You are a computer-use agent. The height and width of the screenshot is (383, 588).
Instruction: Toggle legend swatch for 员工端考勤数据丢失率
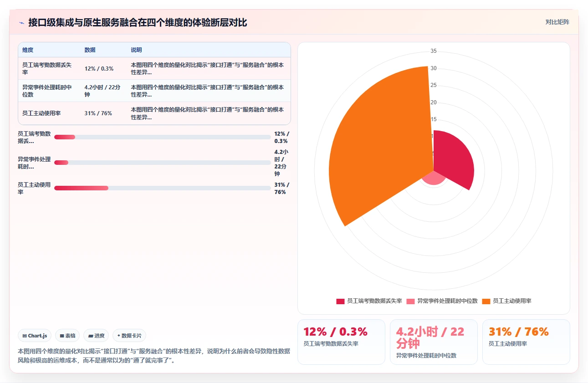pyautogui.click(x=340, y=301)
